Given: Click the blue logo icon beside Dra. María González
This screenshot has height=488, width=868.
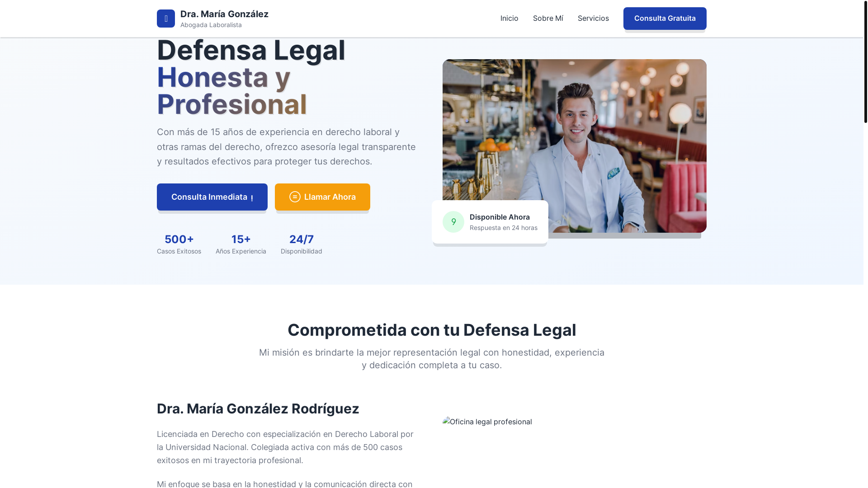Looking at the screenshot, I should tap(166, 19).
